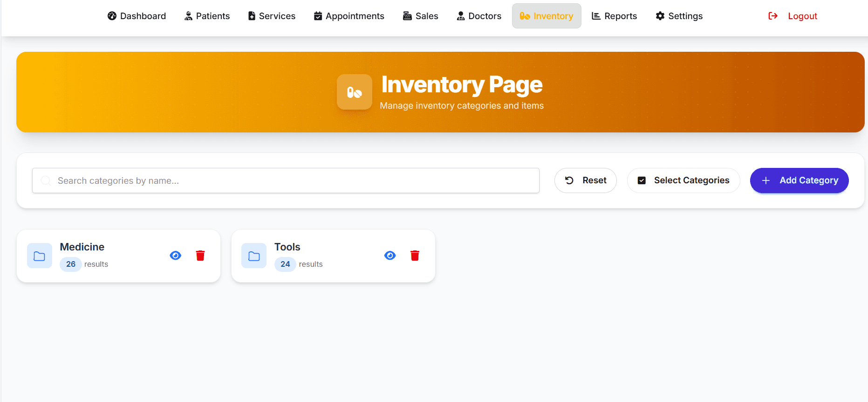868x402 pixels.
Task: Navigate to Appointments
Action: click(349, 16)
